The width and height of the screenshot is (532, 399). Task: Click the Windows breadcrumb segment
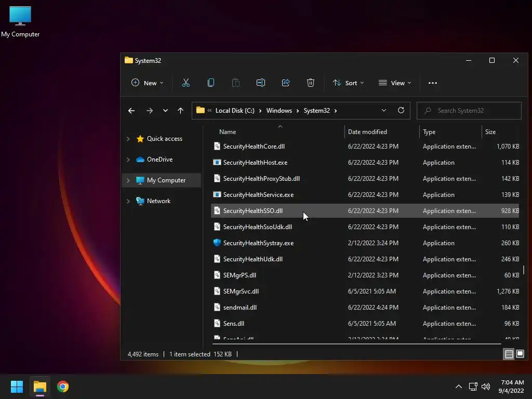point(279,111)
